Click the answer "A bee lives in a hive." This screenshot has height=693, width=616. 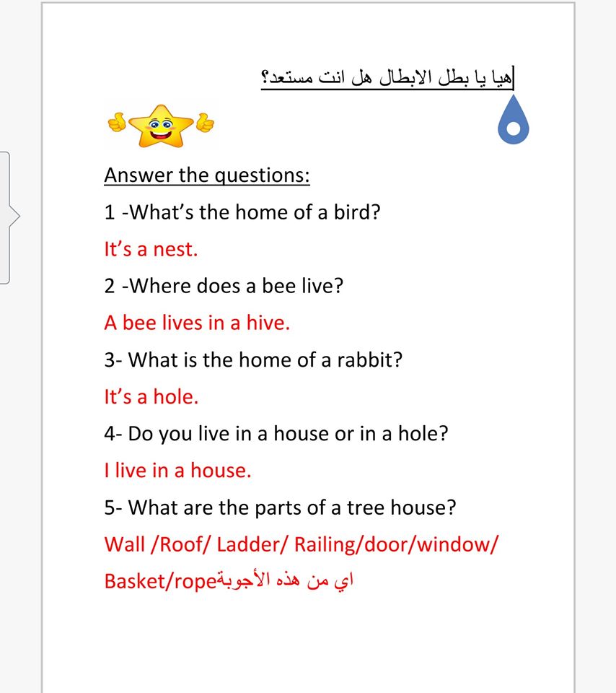[197, 323]
